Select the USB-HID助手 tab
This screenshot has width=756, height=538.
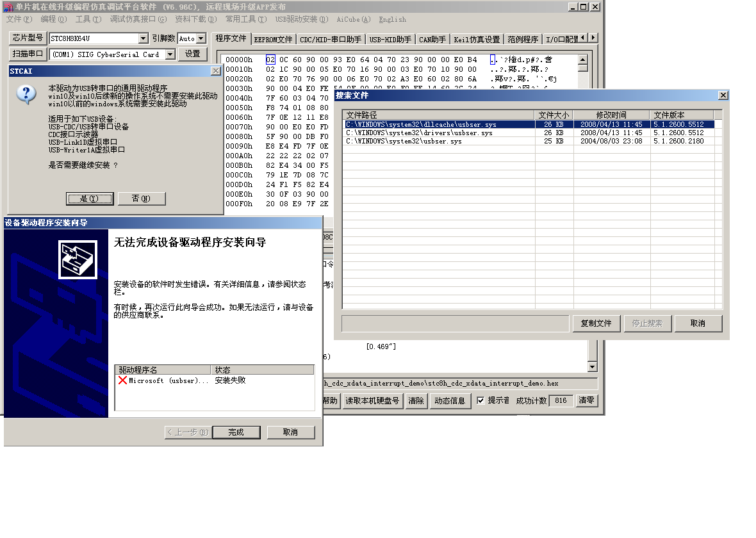pos(390,40)
